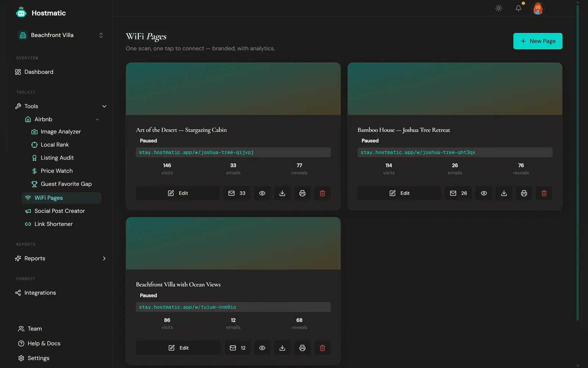Screen dimensions: 588x368
Task: Edit the Beachfront Villa with Ocean Views page
Action: point(179,348)
